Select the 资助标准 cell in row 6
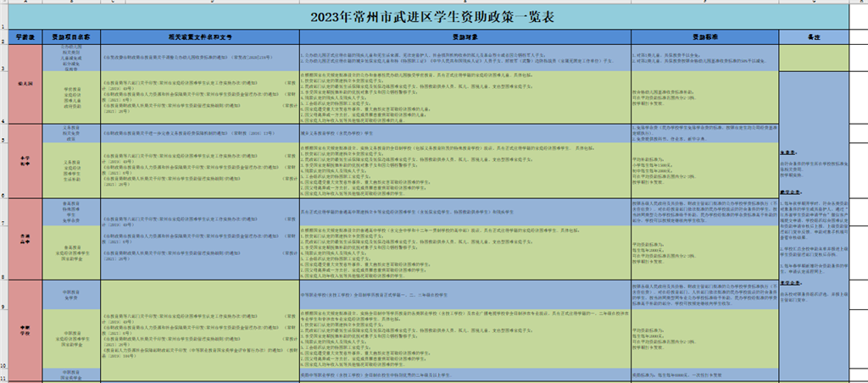868x383 pixels. (x=704, y=170)
